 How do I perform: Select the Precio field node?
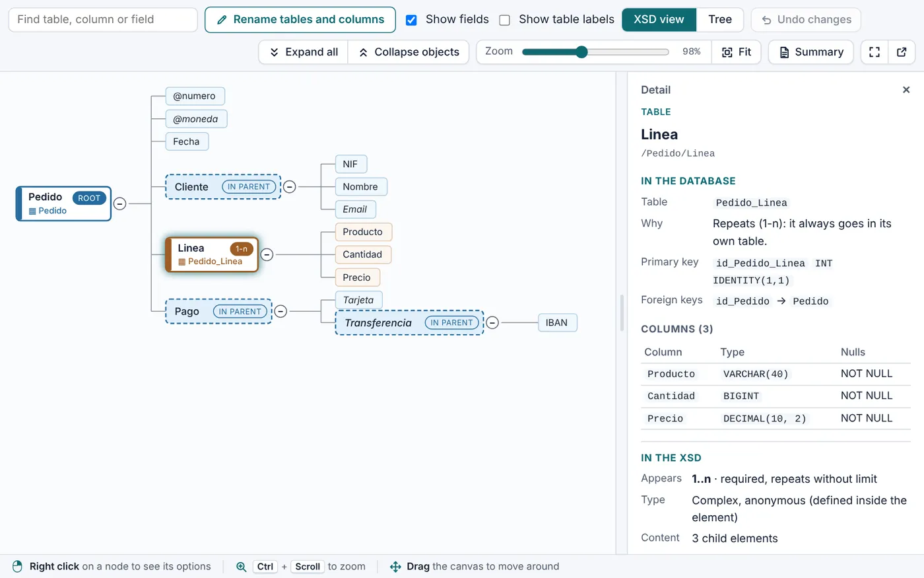tap(357, 277)
